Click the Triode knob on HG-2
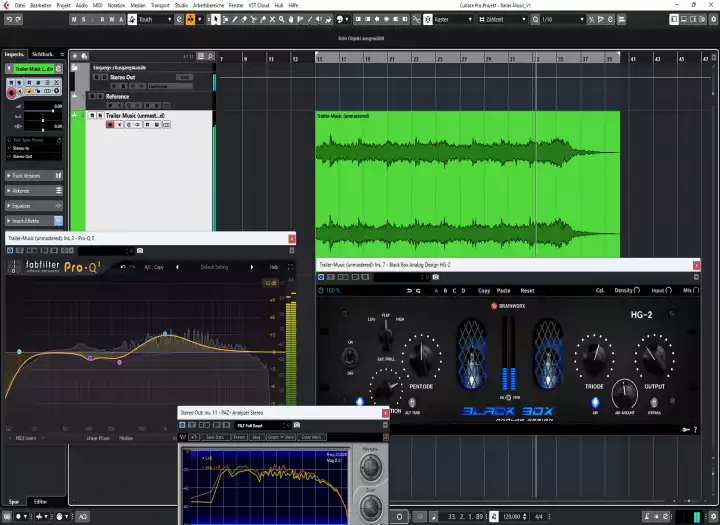Viewport: 720px width, 525px height. point(594,357)
